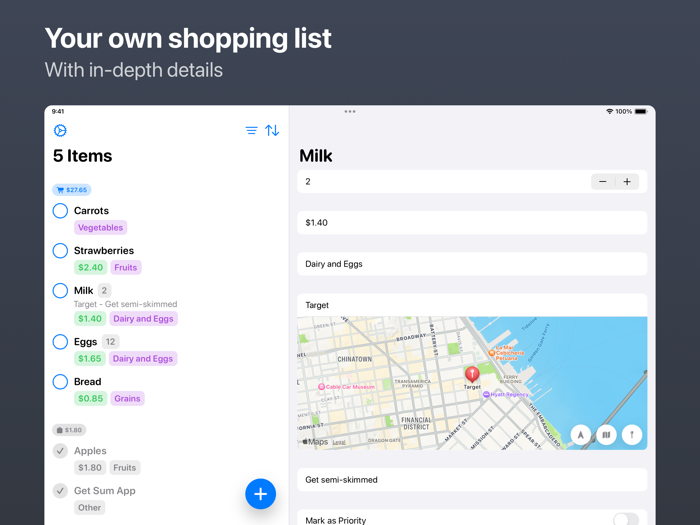Tap the $1.80 price tag on Apples
Viewport: 700px width, 525px height.
pyautogui.click(x=90, y=468)
